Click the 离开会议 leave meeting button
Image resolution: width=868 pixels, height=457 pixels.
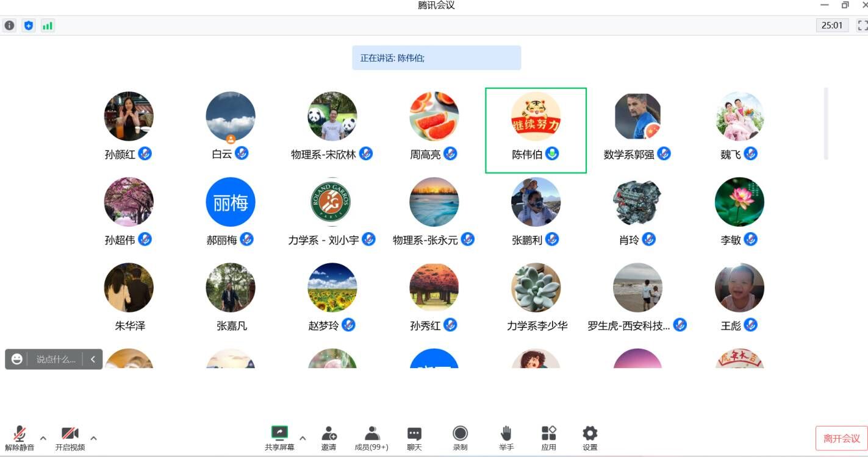[x=841, y=438]
